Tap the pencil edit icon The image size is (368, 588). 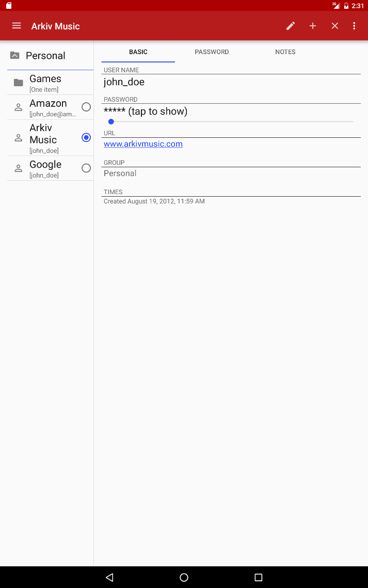(291, 26)
